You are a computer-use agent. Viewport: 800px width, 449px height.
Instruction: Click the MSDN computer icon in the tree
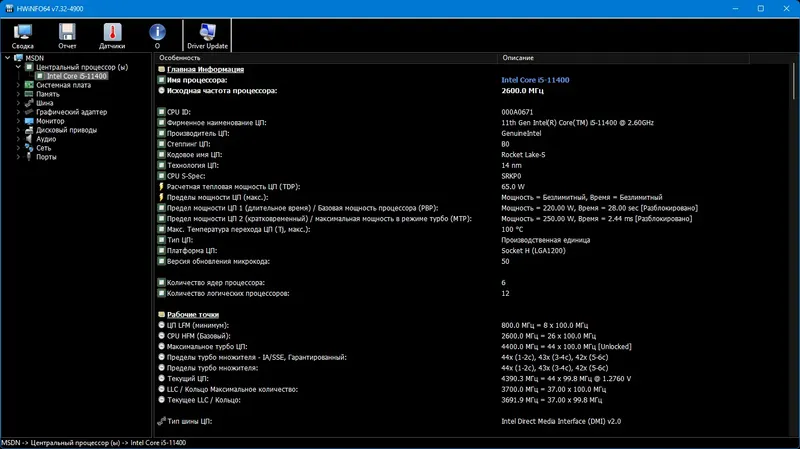click(19, 58)
